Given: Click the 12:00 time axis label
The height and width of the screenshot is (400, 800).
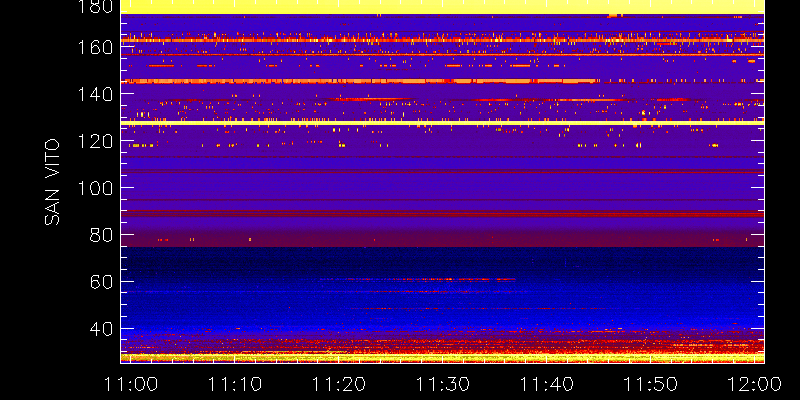Looking at the screenshot, I should [756, 383].
